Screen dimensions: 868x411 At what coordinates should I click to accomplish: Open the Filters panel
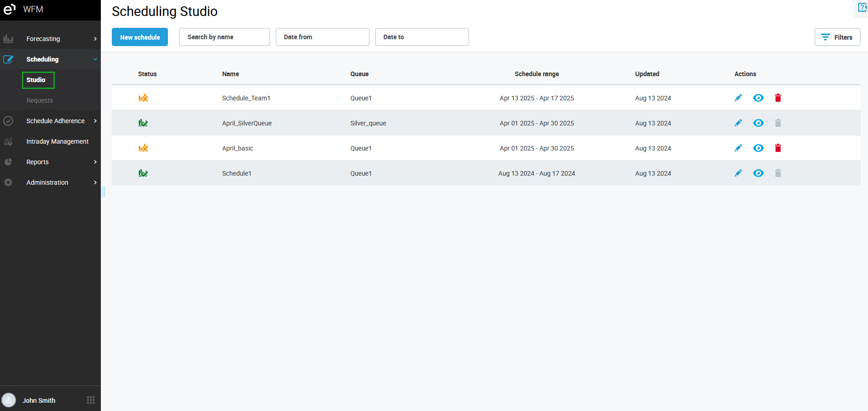pos(837,37)
